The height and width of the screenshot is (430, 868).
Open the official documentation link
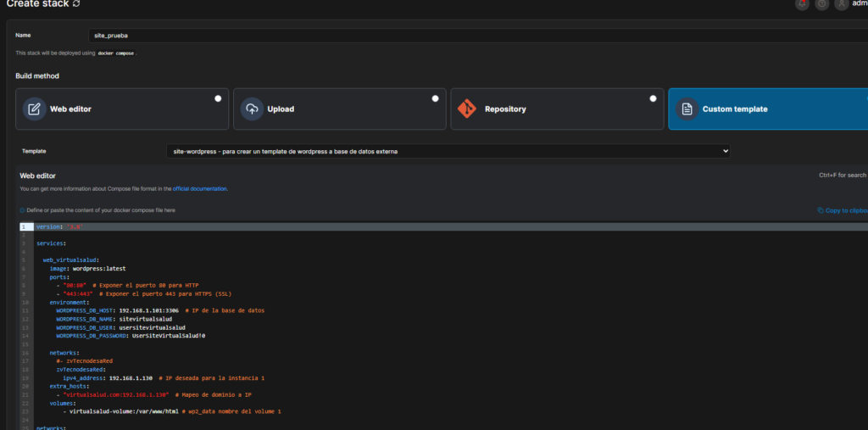[200, 188]
